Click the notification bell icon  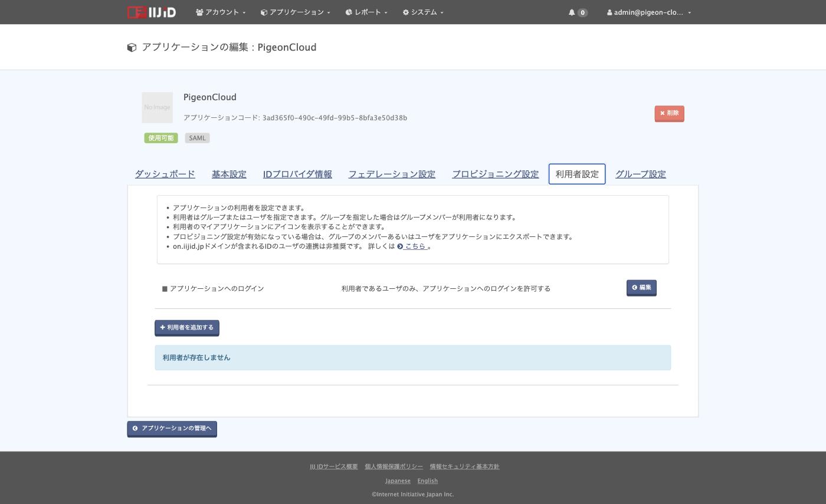coord(572,12)
